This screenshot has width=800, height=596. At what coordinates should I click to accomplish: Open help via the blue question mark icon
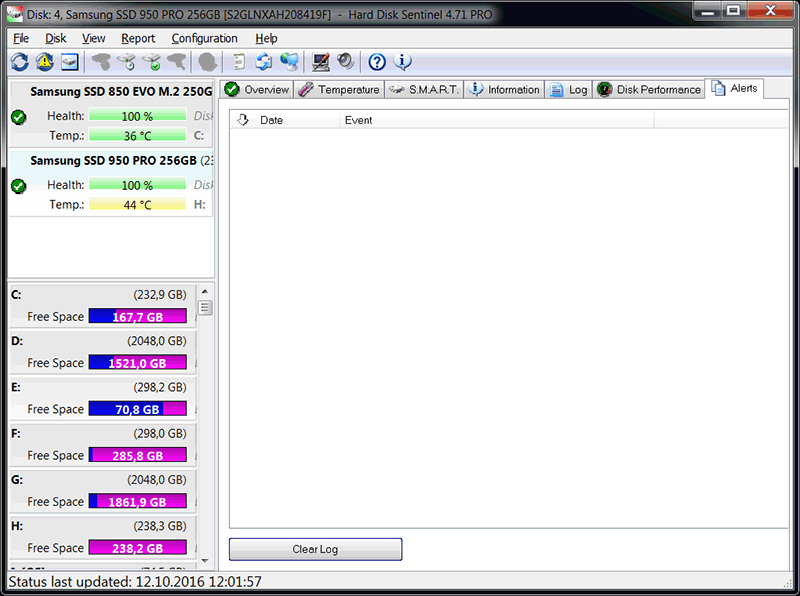pyautogui.click(x=377, y=62)
